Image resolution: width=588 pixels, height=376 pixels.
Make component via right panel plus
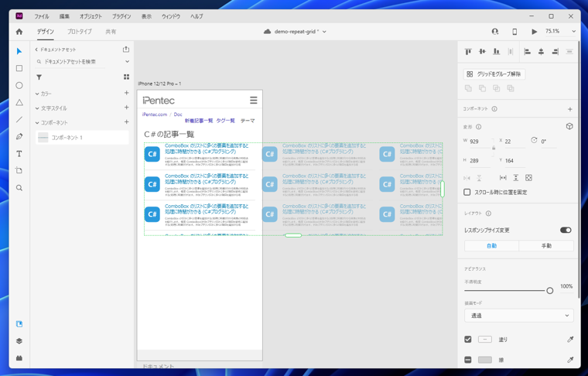[x=570, y=109]
